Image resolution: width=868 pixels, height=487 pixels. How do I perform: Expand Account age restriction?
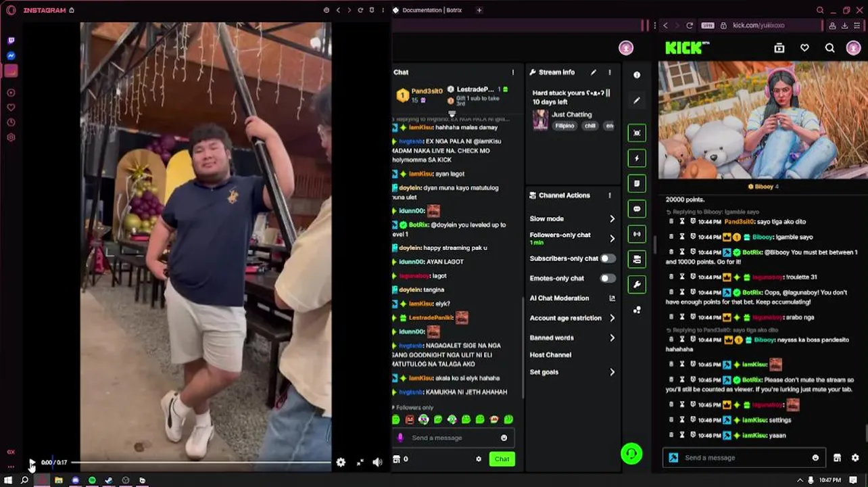pyautogui.click(x=572, y=318)
